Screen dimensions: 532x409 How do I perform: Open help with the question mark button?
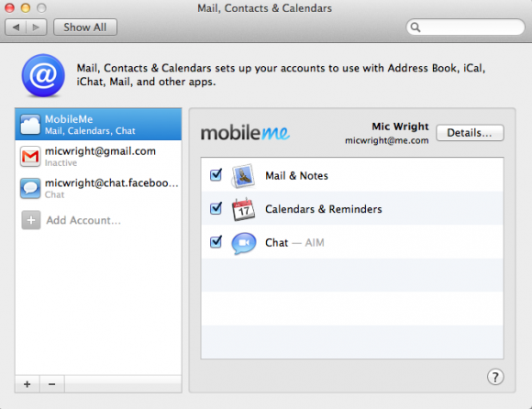495,377
